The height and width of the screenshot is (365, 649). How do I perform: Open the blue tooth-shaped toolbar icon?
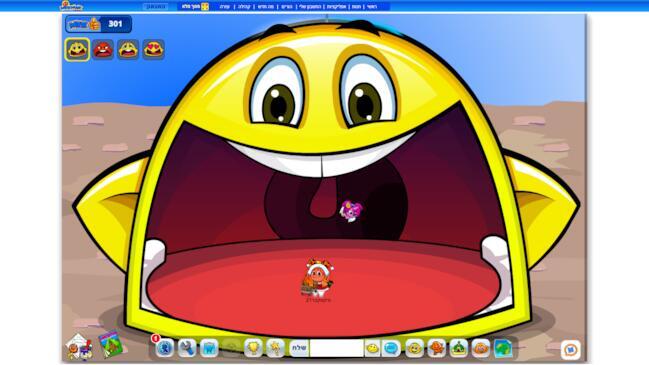click(209, 348)
